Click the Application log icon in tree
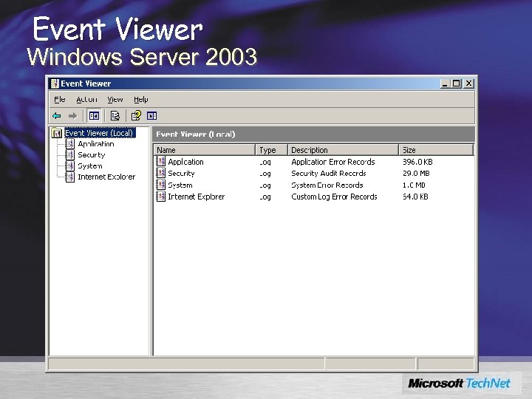The width and height of the screenshot is (532, 399). tap(69, 144)
